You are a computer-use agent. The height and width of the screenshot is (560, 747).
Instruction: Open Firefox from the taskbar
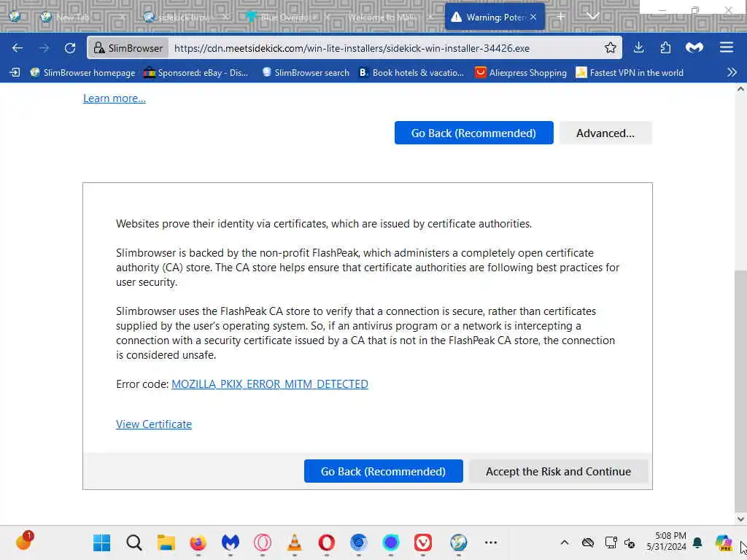198,542
